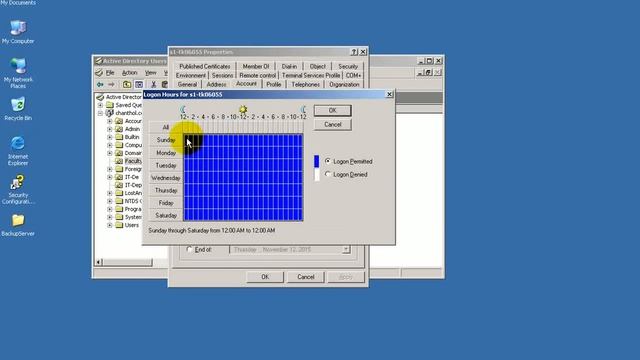Expand the Saved Queries tree node
This screenshot has width=640, height=360.
point(100,105)
